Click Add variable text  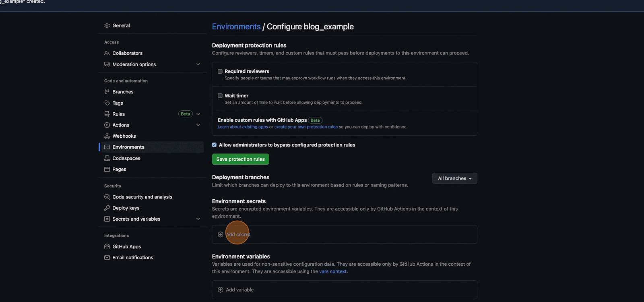click(240, 290)
